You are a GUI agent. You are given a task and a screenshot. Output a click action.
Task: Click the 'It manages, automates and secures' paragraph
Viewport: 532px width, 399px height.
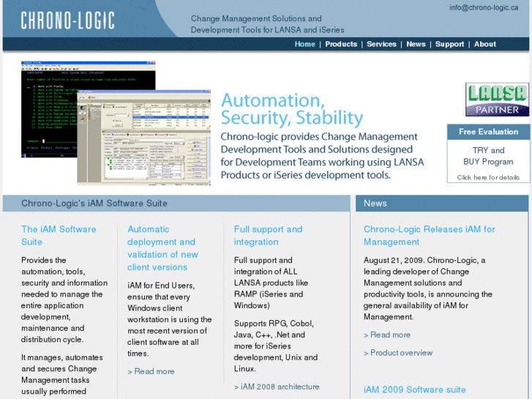pyautogui.click(x=61, y=374)
